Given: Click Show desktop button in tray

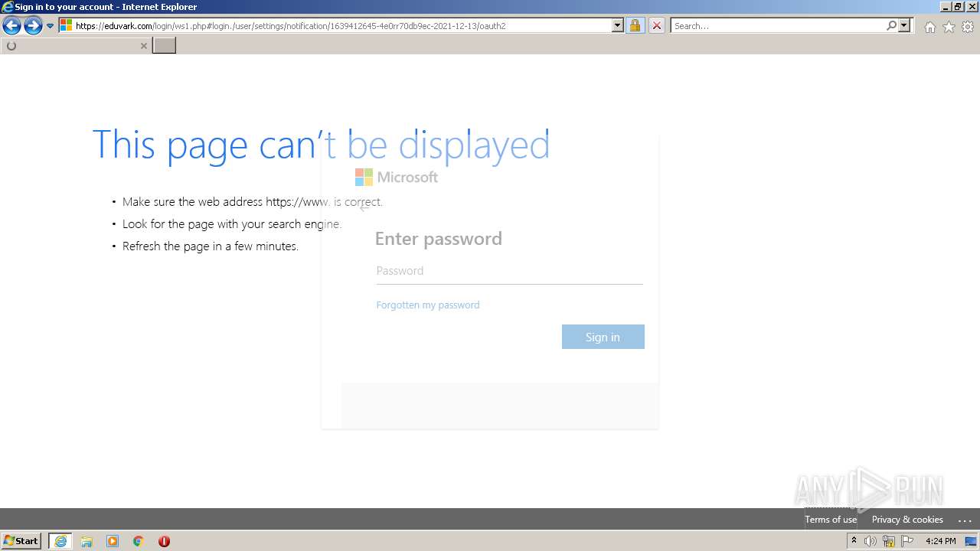Looking at the screenshot, I should tap(971, 541).
